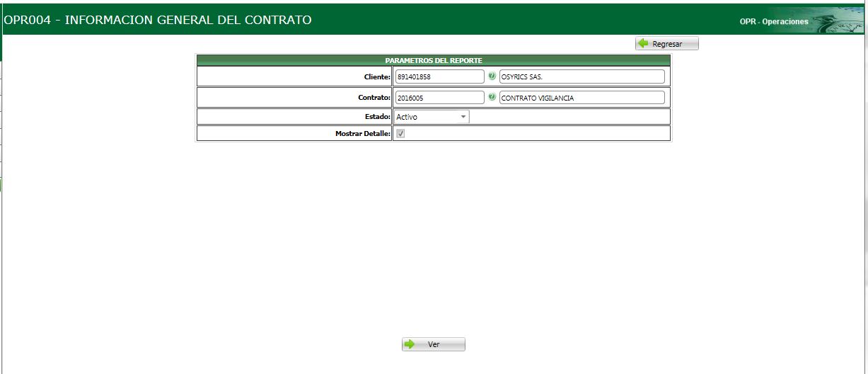Select the OSYRICS SAS. client name field
Screen dimensions: 868x374
[x=581, y=76]
